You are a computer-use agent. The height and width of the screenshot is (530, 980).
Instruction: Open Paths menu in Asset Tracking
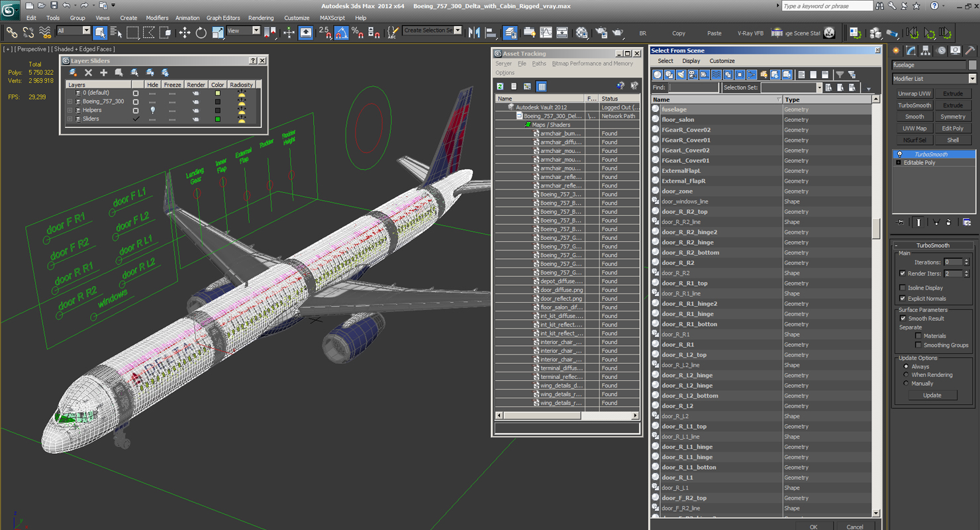point(539,64)
